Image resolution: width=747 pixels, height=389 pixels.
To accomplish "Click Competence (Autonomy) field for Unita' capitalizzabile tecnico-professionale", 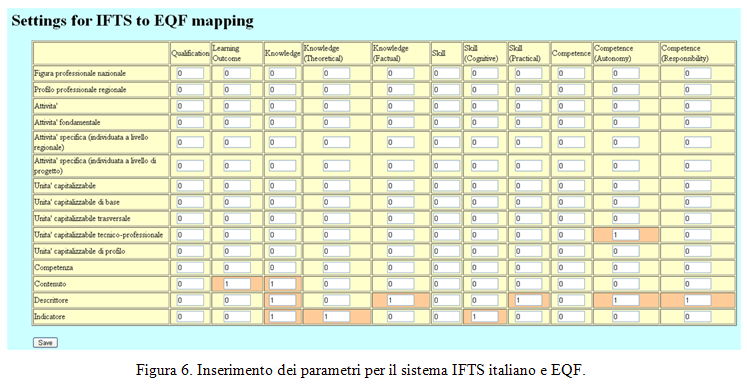I will (626, 235).
